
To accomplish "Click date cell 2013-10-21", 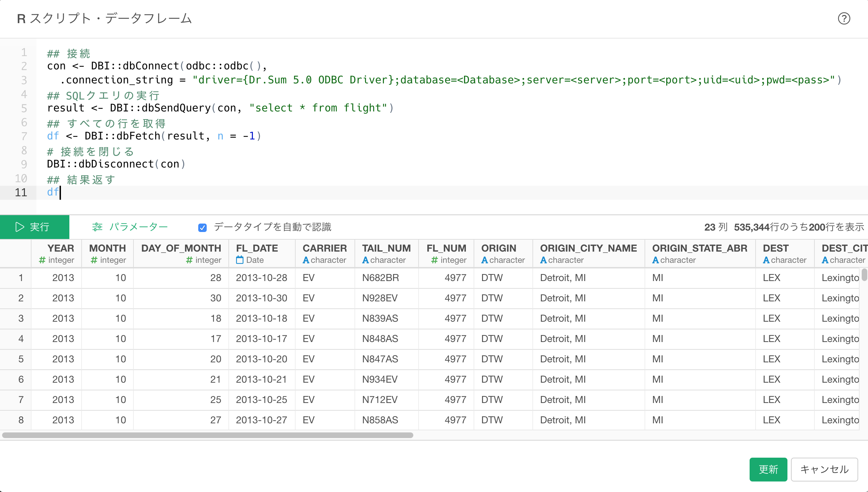I will point(262,380).
